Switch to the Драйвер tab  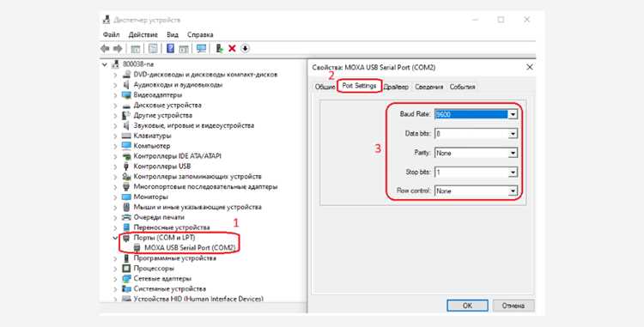pyautogui.click(x=396, y=87)
